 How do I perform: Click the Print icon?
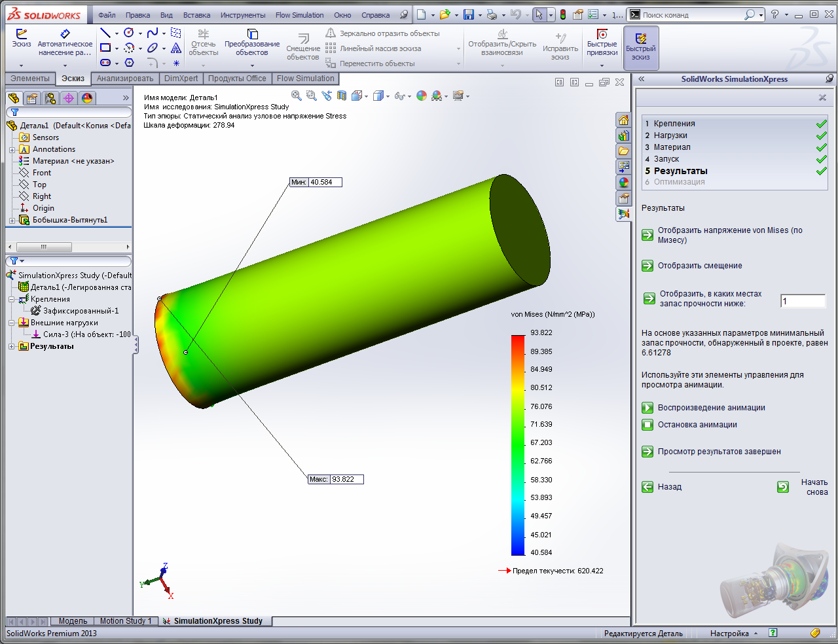[x=492, y=14]
